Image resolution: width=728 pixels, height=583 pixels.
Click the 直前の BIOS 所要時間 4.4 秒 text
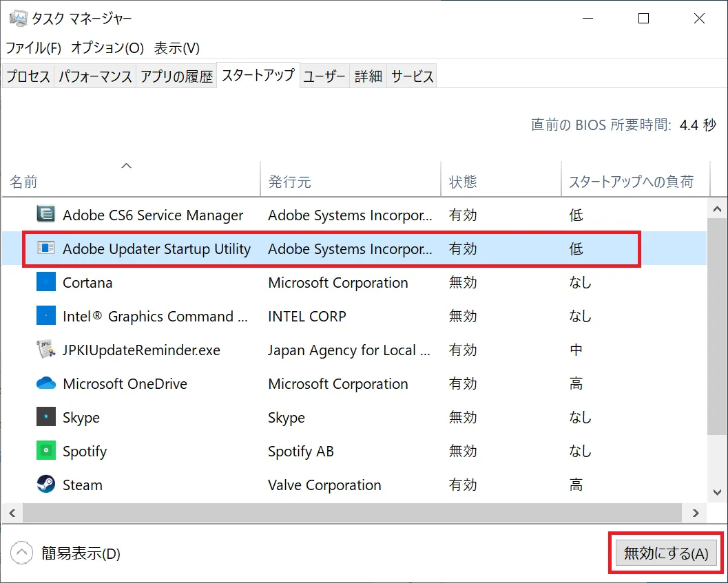tap(623, 125)
